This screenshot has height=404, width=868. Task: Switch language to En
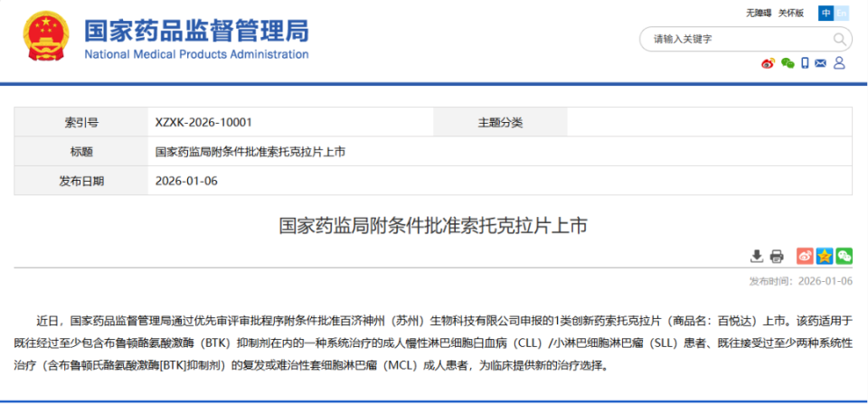pos(842,14)
